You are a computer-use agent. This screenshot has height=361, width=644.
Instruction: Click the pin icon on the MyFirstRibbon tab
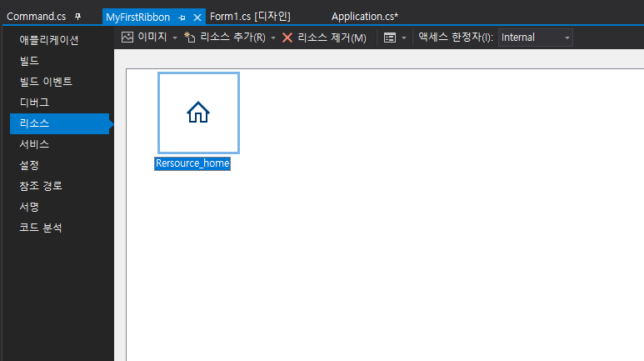coord(182,18)
